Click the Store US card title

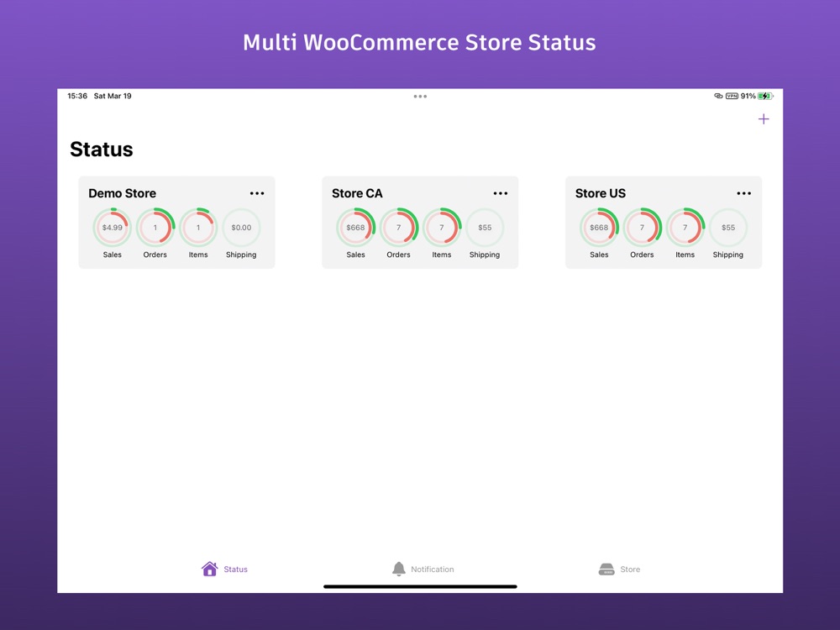click(x=600, y=193)
